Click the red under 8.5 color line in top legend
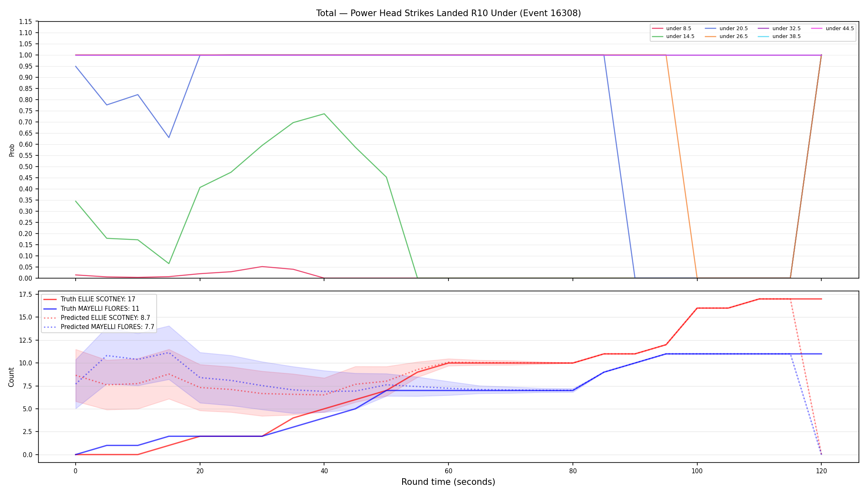 tap(658, 29)
